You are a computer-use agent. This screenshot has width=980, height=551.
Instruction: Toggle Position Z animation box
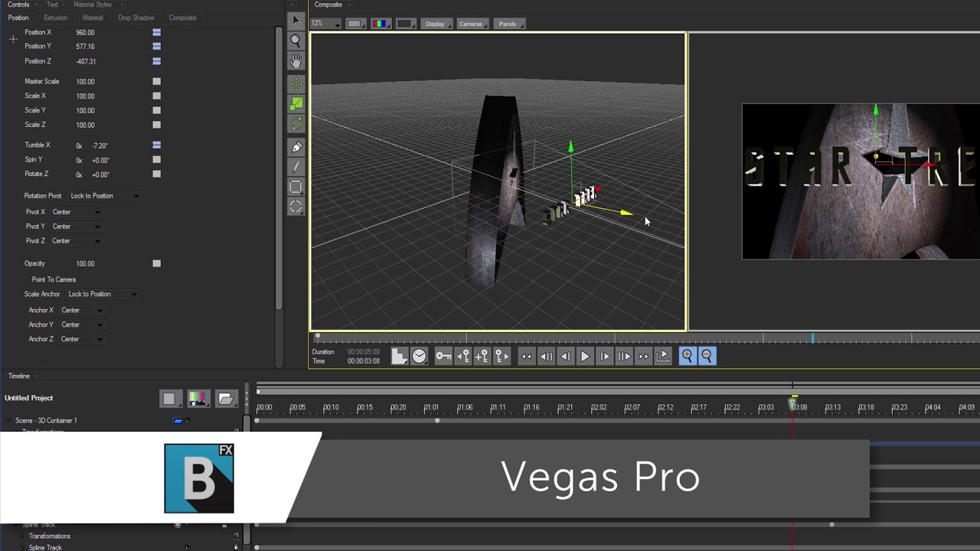(x=157, y=60)
